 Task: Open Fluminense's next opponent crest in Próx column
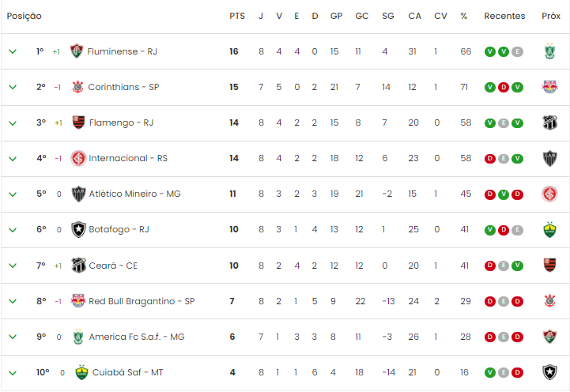tap(549, 51)
